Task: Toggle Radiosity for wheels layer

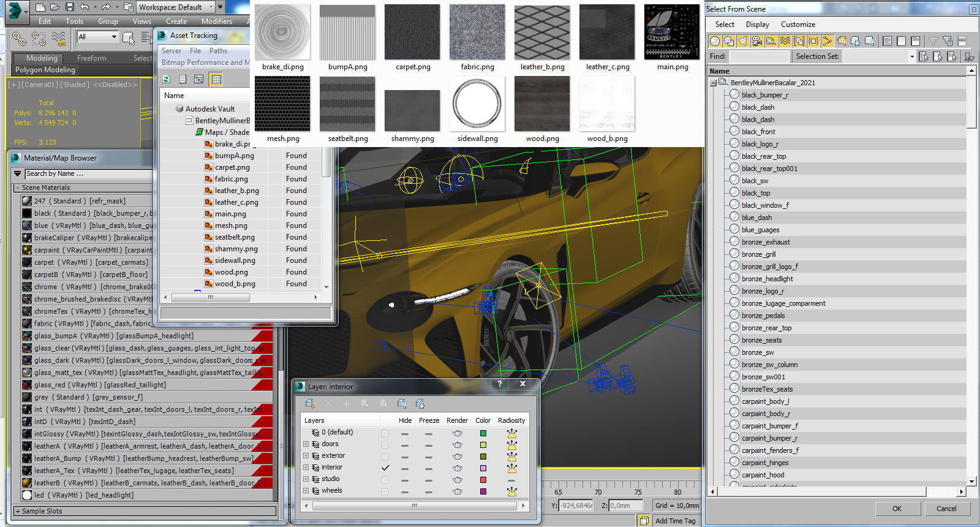Action: (x=511, y=491)
